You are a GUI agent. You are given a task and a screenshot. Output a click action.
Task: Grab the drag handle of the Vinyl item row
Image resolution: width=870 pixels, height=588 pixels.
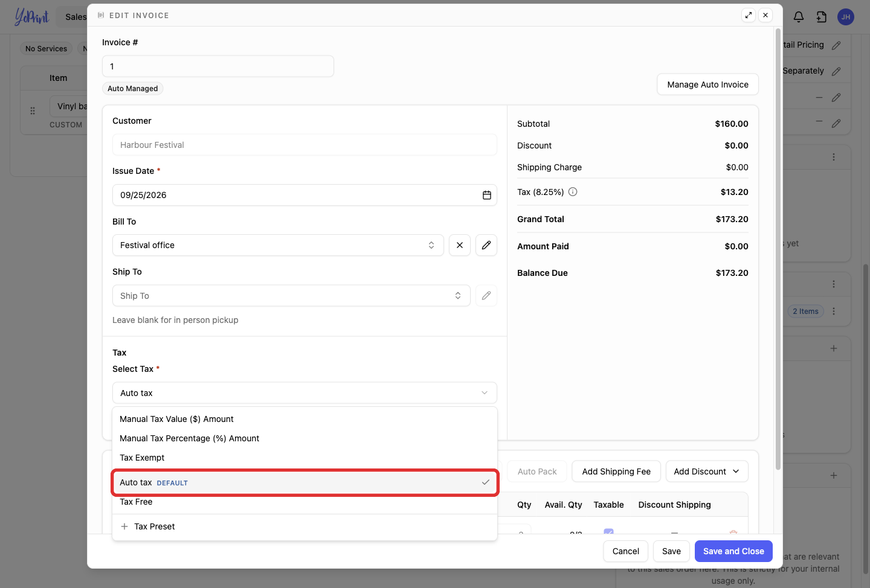click(x=33, y=111)
